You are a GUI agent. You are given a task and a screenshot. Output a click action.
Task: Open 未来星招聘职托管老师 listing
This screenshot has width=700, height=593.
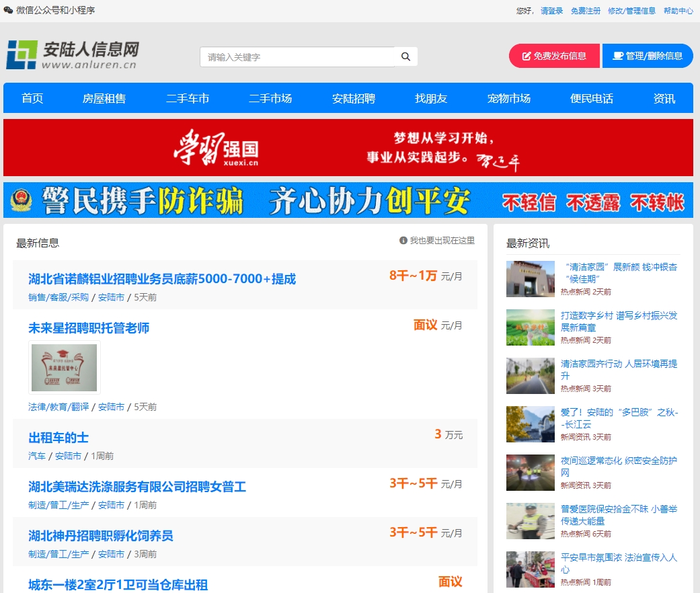coord(89,328)
